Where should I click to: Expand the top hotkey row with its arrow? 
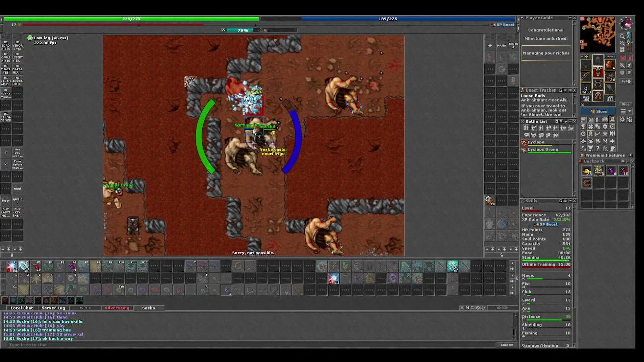pos(512,263)
